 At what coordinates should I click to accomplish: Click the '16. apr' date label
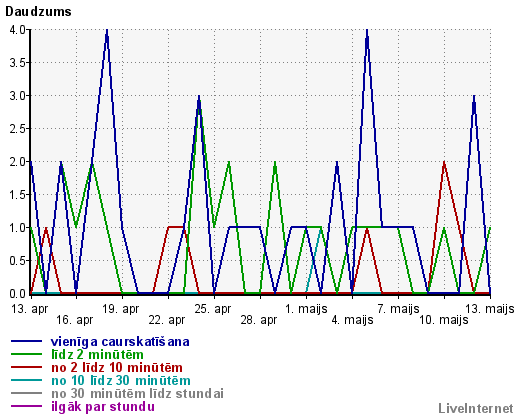75,320
